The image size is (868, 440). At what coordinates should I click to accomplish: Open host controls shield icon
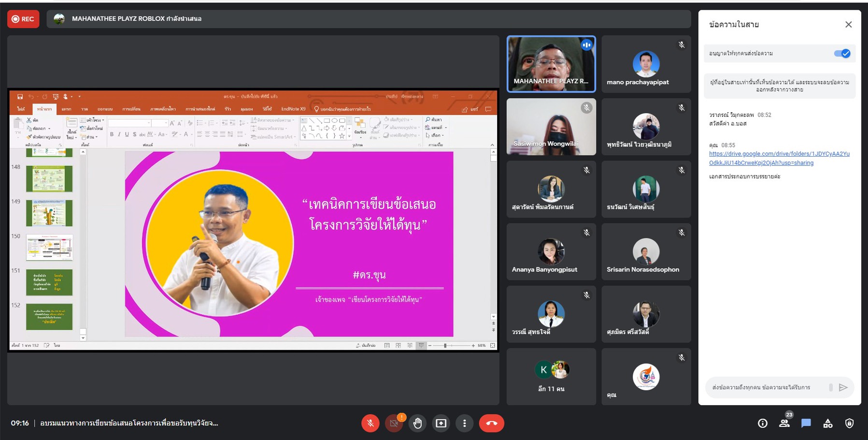[849, 424]
